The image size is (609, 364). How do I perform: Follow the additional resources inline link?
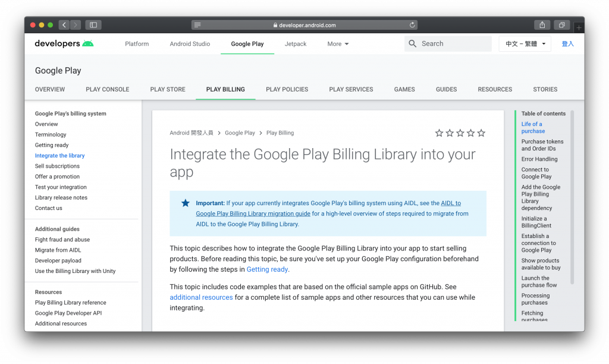[x=201, y=297]
